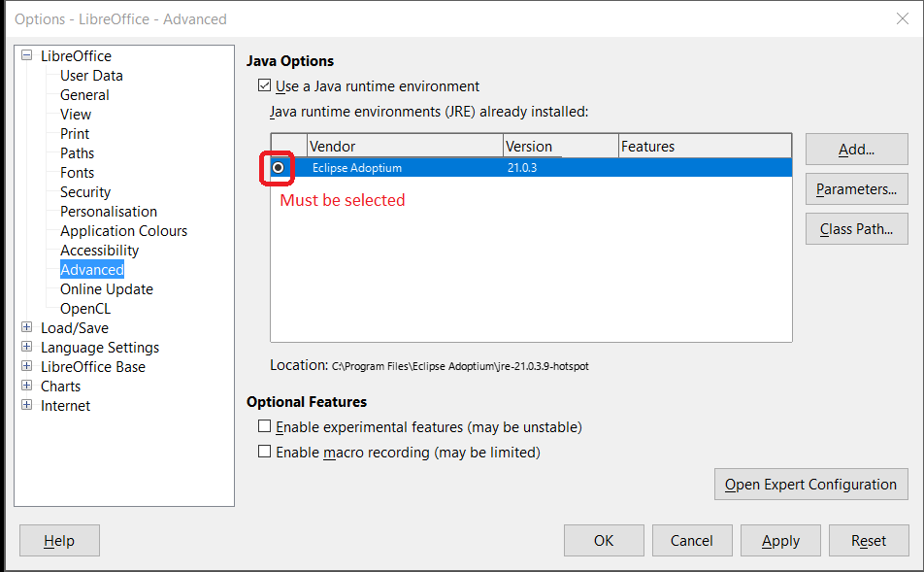
Task: Sort JRE list by Version column
Action: coord(560,147)
